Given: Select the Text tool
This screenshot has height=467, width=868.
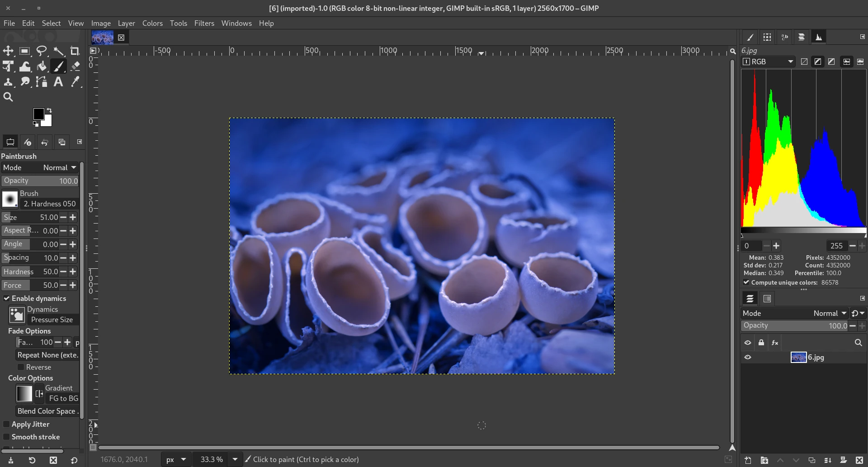Looking at the screenshot, I should [58, 82].
